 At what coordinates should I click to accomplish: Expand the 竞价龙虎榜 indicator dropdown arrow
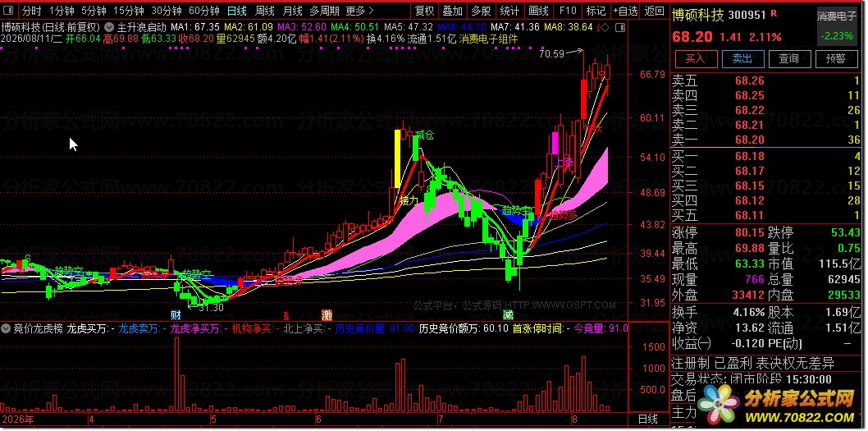coord(6,328)
